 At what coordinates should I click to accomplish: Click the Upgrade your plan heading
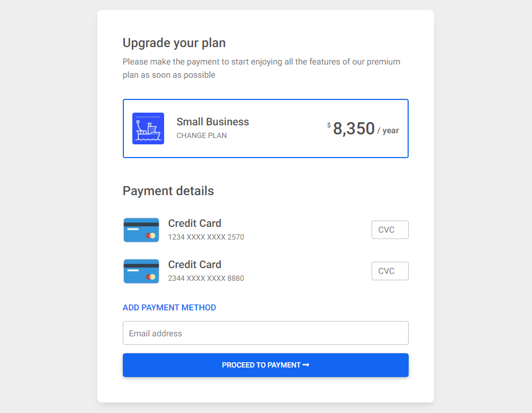tap(174, 43)
